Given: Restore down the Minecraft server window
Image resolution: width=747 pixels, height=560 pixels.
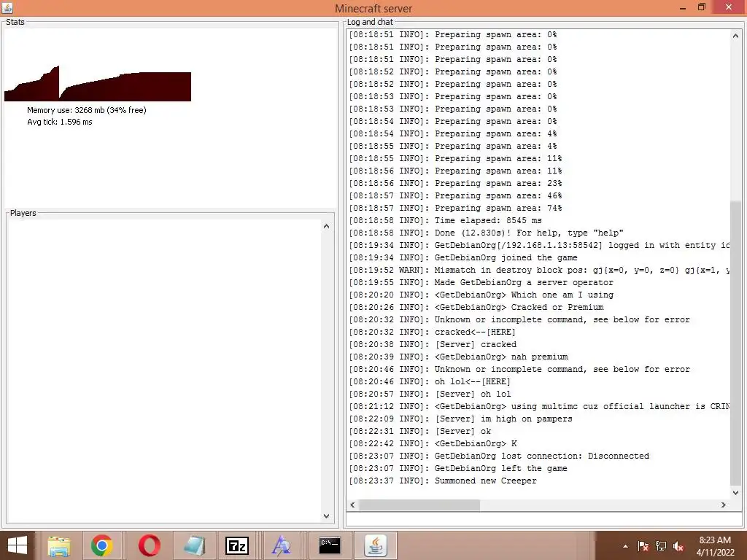Looking at the screenshot, I should [x=701, y=7].
